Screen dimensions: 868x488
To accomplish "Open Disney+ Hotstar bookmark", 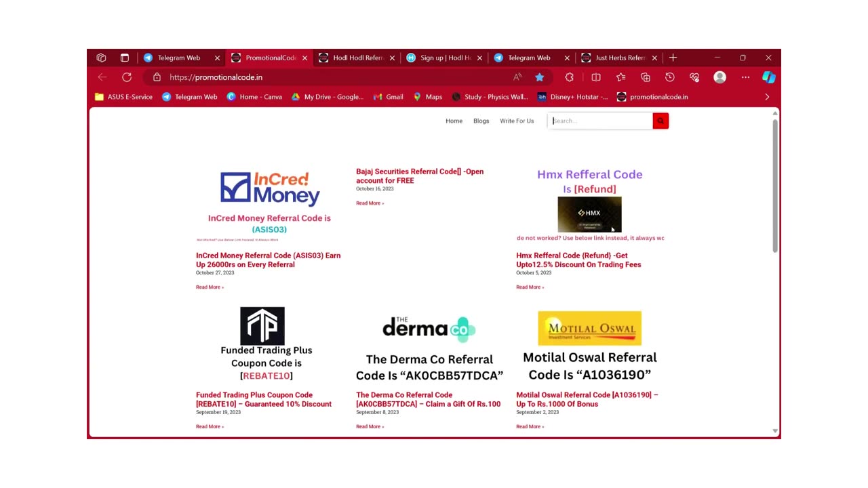I will point(572,97).
